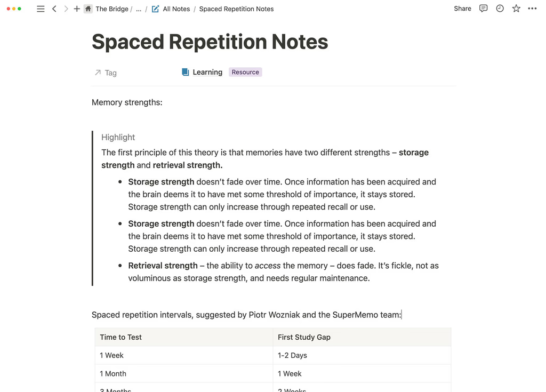Select the Time to Test column header
Viewport: 546px width, 392px height.
click(121, 337)
